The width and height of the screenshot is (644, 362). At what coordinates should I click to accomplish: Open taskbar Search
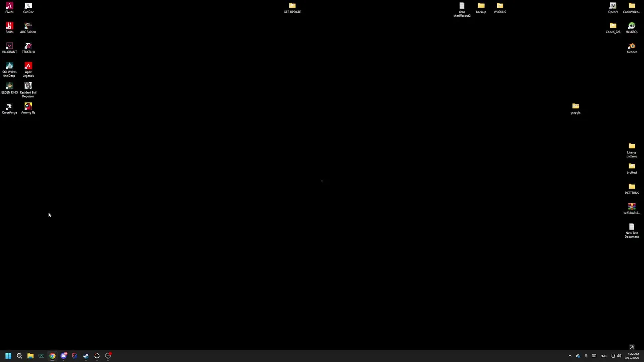19,356
